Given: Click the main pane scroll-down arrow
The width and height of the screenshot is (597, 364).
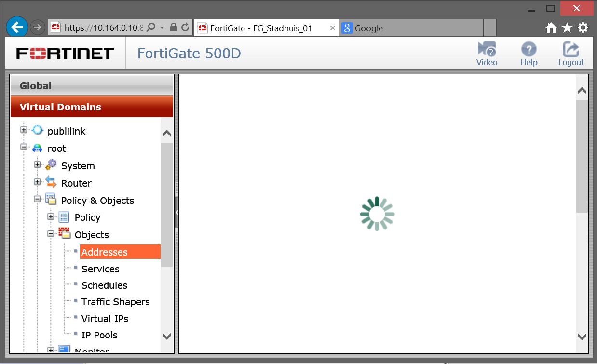Looking at the screenshot, I should click(582, 337).
